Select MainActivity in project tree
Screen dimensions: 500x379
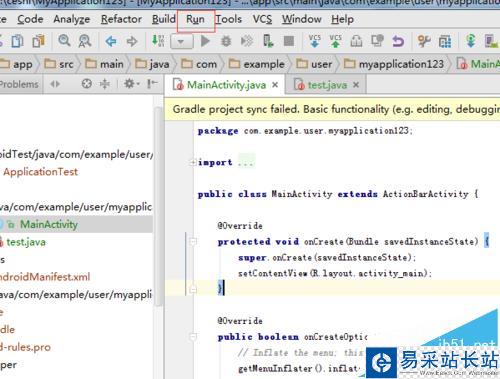pos(48,224)
